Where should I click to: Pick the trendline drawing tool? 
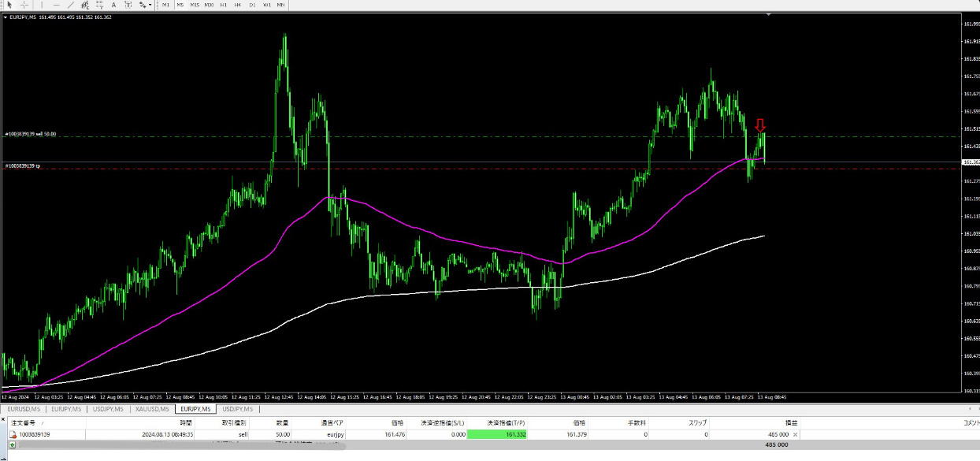point(71,5)
